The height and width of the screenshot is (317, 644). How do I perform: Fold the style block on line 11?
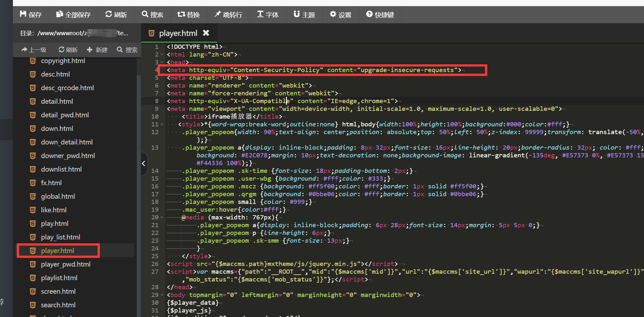[x=162, y=124]
